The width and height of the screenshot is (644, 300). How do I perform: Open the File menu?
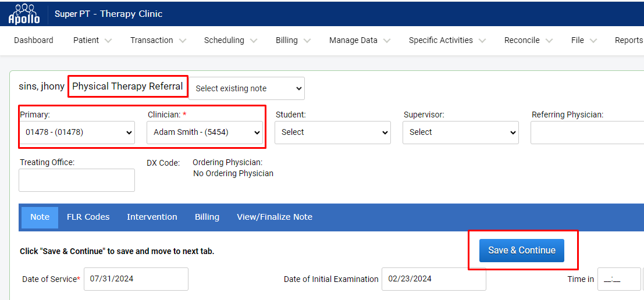(x=583, y=40)
